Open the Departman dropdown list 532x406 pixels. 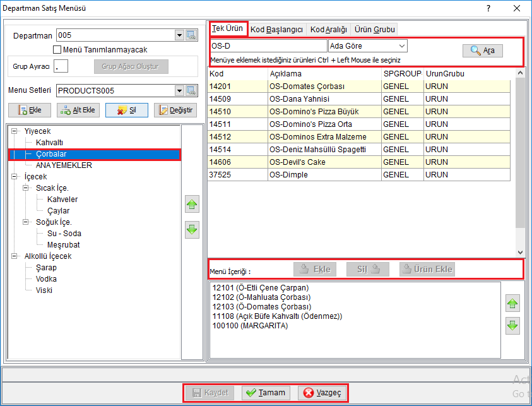pyautogui.click(x=179, y=35)
